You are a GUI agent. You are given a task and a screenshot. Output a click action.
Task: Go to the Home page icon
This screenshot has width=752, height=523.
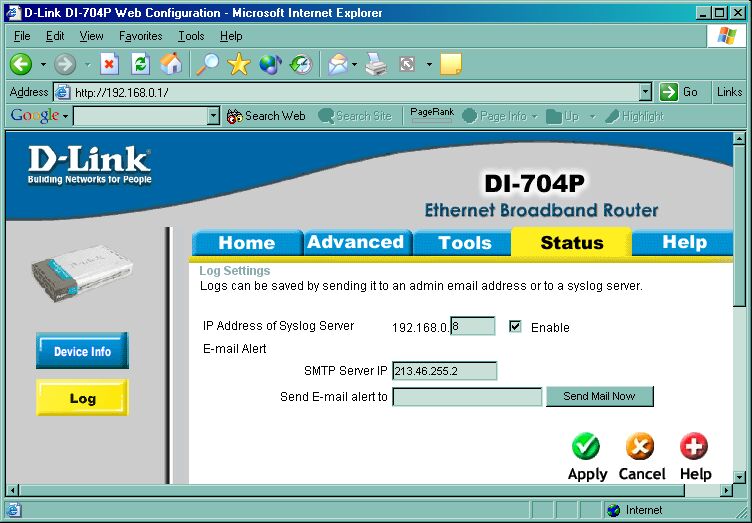(x=171, y=64)
